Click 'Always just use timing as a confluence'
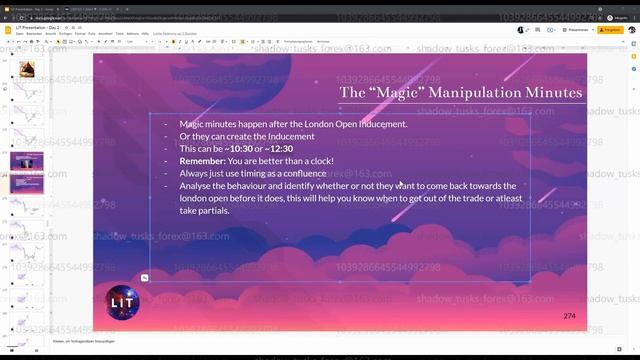The height and width of the screenshot is (360, 640). click(x=253, y=173)
